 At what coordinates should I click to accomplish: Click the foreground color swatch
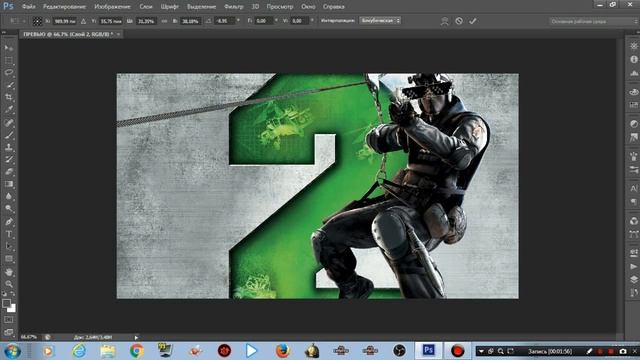pos(6,304)
